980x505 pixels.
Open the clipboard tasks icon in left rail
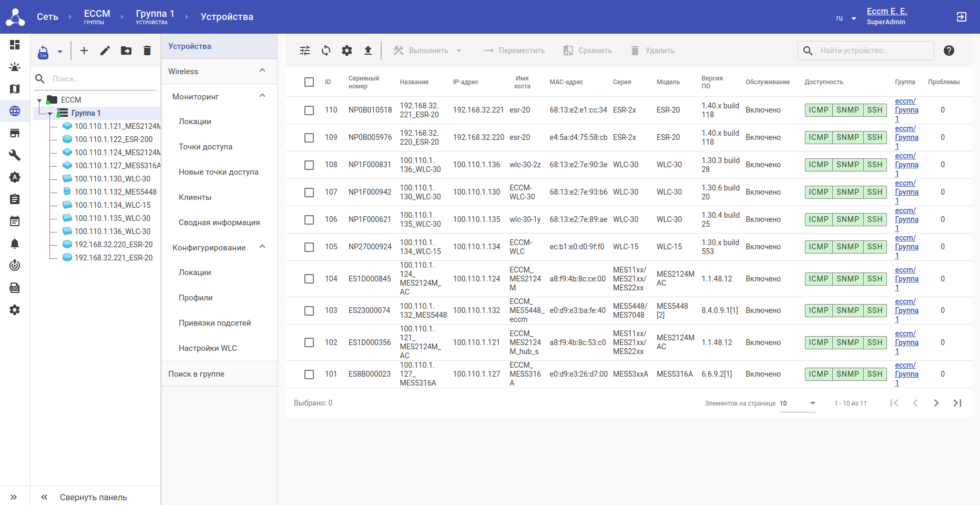pos(15,199)
